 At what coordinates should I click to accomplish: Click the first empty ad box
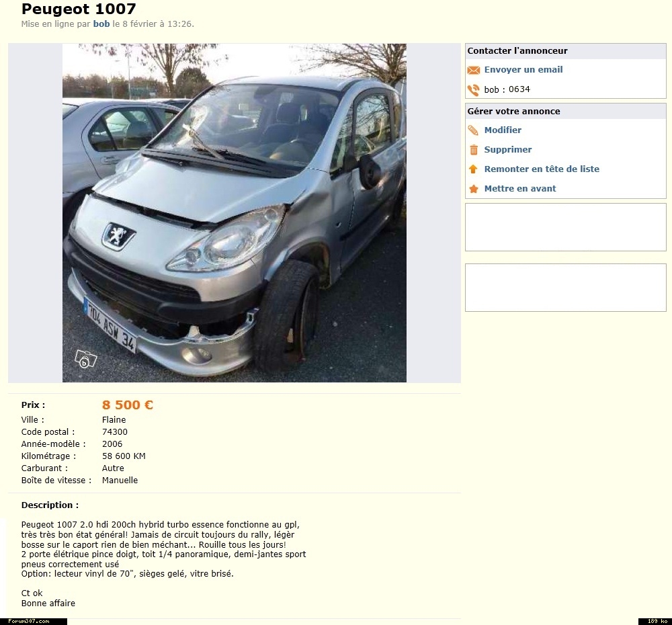tap(565, 227)
